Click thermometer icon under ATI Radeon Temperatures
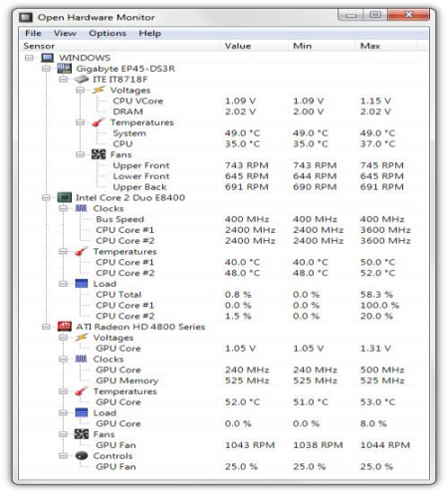The height and width of the screenshot is (493, 448). pos(82,391)
